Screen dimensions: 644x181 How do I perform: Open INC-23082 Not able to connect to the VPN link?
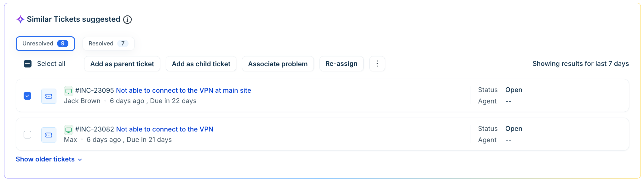[165, 129]
